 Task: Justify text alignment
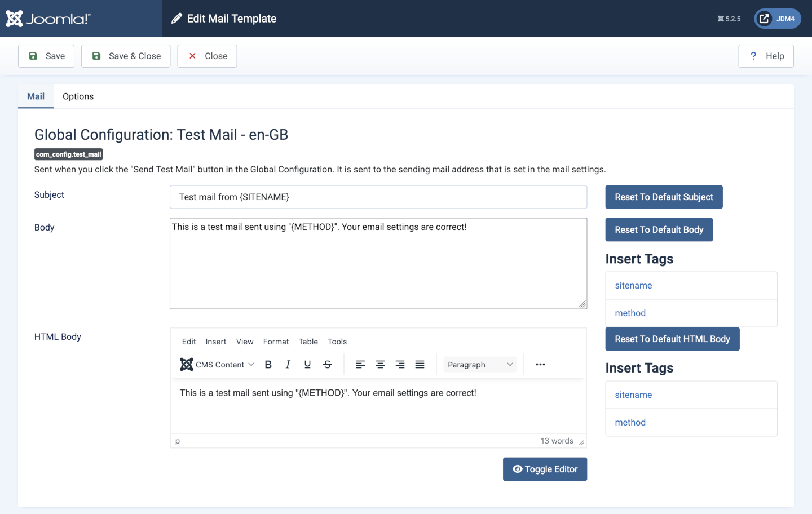[x=420, y=365]
